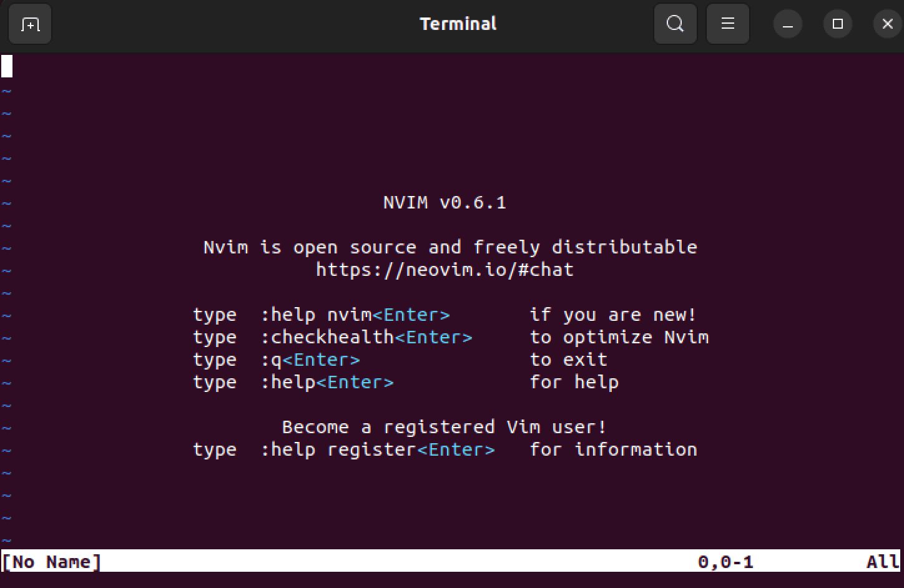
Task: Open the terminal search
Action: point(675,24)
